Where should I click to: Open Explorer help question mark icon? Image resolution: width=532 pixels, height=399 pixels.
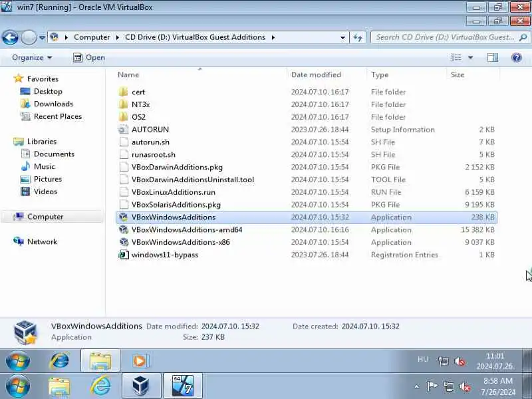pos(517,58)
